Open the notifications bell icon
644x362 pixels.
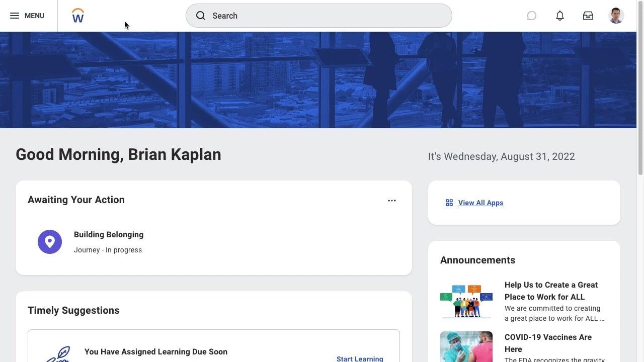coord(560,16)
